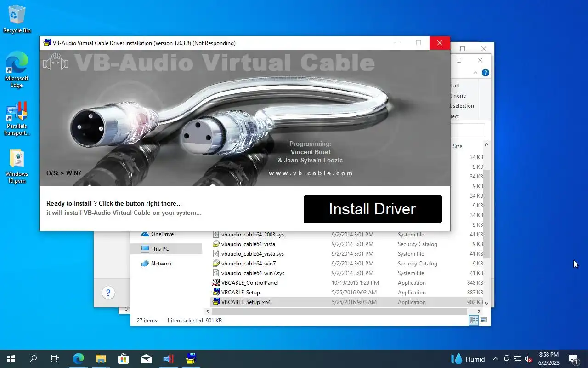Open the taskbar clock and date
This screenshot has width=588, height=368.
click(549, 359)
